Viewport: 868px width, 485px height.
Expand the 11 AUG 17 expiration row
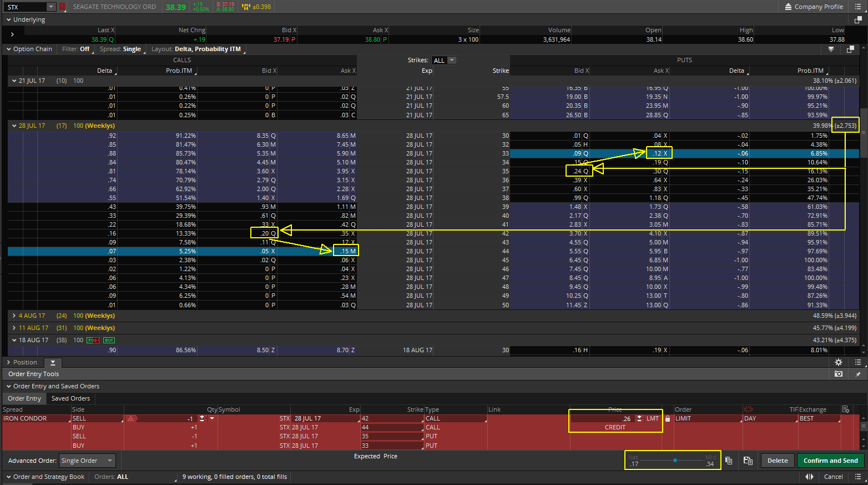pos(14,328)
